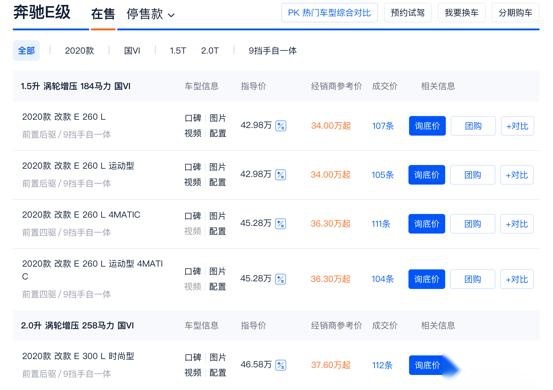This screenshot has width=553, height=390.
Task: Click 团购 for E 260 L
Action: pos(473,126)
